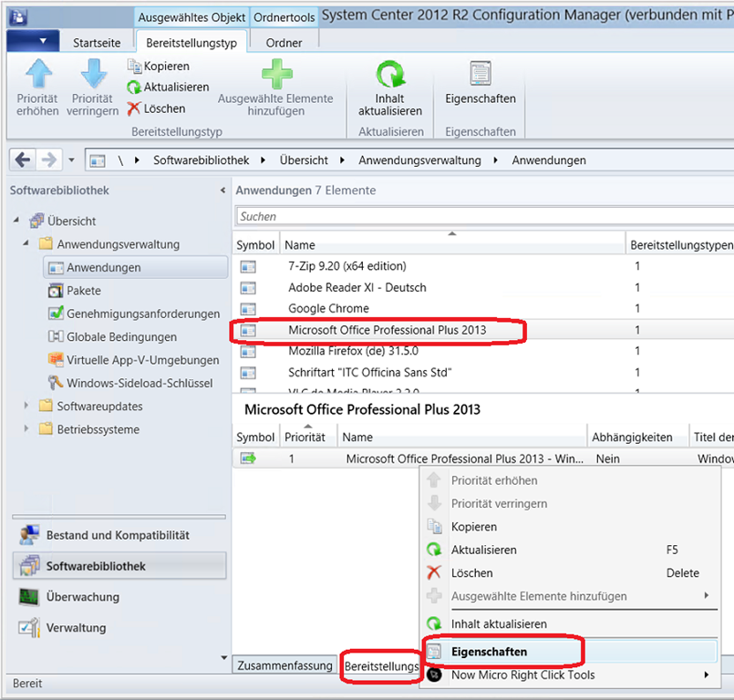This screenshot has width=734, height=700.
Task: Expand the Softwareupdates tree node
Action: (26, 406)
